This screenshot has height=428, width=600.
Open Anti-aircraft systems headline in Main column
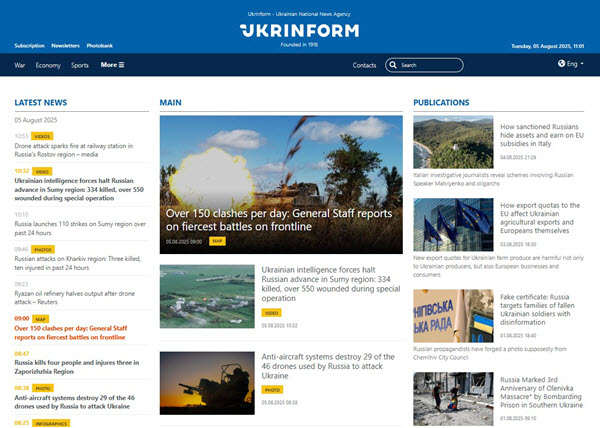[x=328, y=366]
